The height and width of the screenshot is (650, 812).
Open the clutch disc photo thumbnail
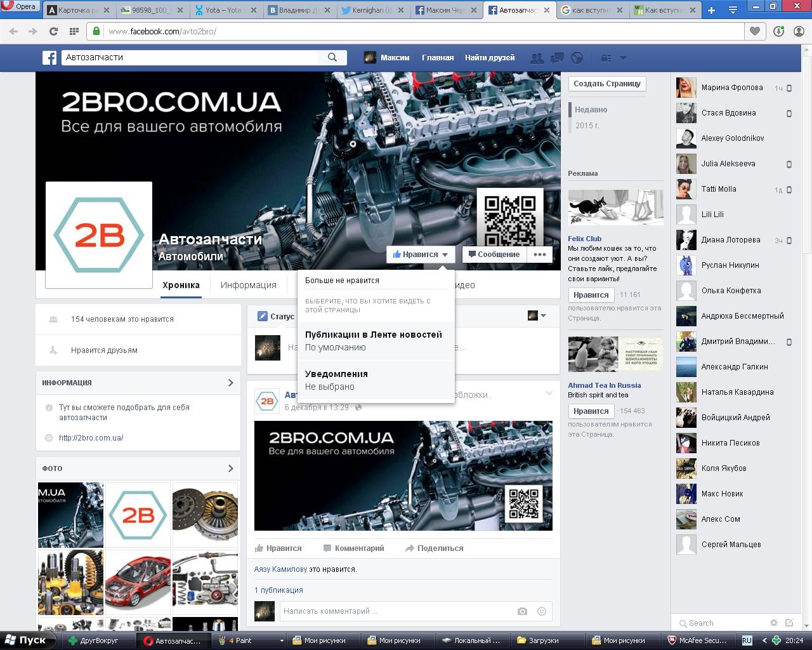pos(205,515)
